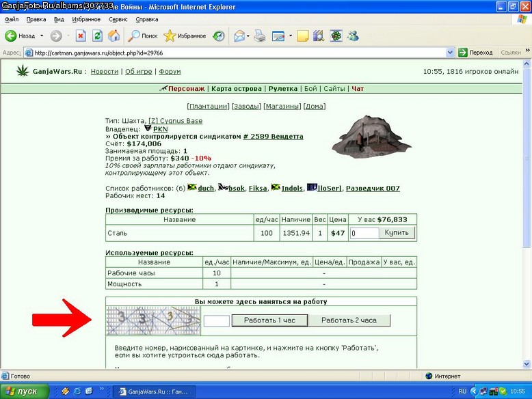Expand the Mail icon dropdown arrow

[x=248, y=36]
